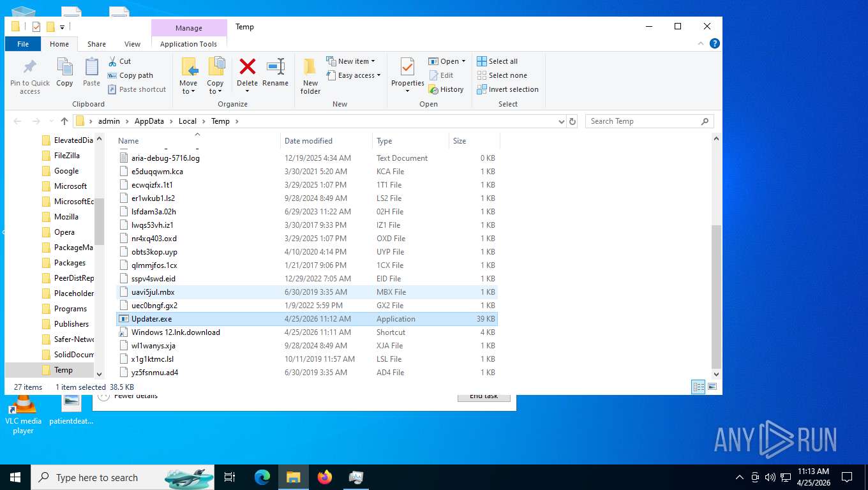Open the Quick Access Toolbar customize dropdown
Screen dimensions: 868x490
[x=63, y=27]
